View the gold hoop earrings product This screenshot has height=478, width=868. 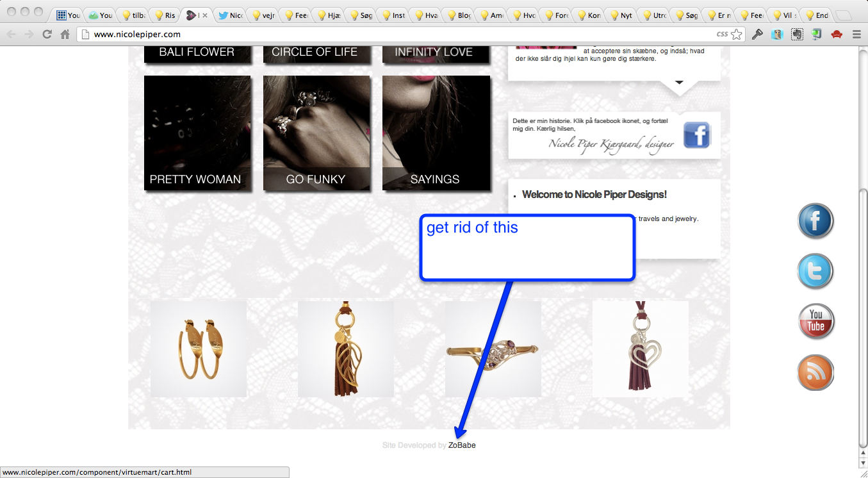tap(199, 349)
